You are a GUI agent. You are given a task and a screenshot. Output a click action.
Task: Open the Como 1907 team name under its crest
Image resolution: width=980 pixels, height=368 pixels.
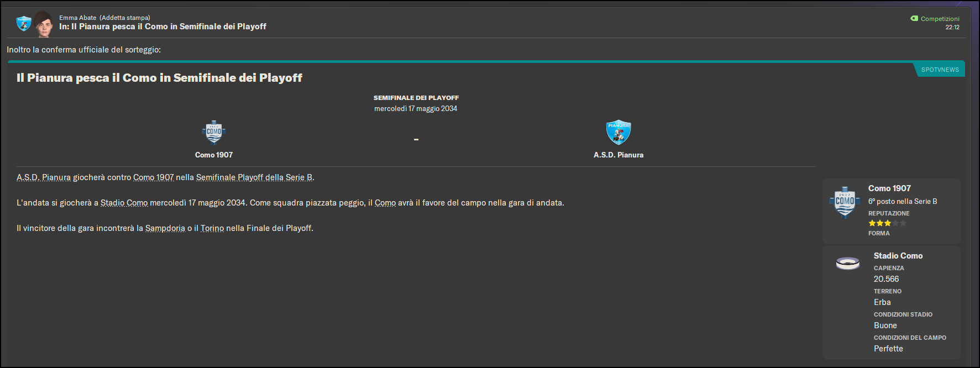pyautogui.click(x=214, y=155)
